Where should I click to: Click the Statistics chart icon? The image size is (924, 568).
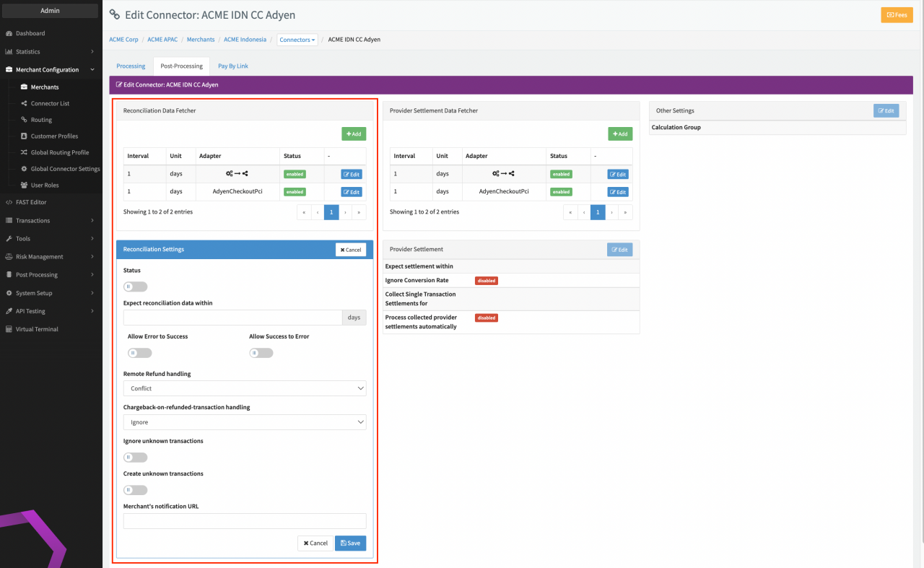tap(9, 52)
